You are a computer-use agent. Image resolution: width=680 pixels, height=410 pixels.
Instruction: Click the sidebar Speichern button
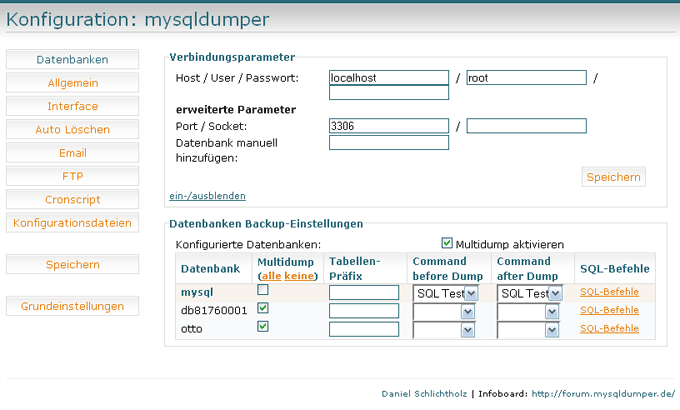[72, 264]
